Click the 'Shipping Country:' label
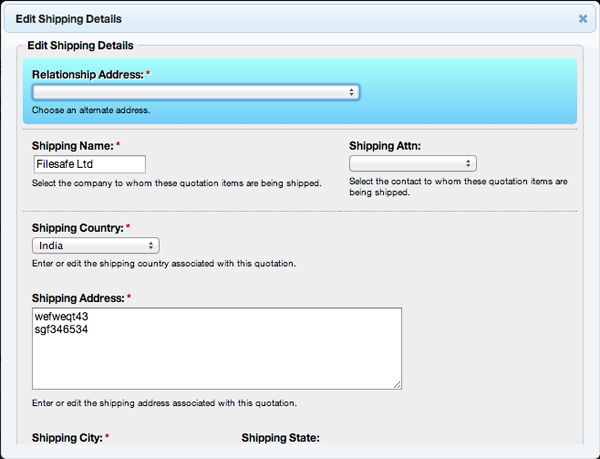The height and width of the screenshot is (459, 600). tap(78, 228)
